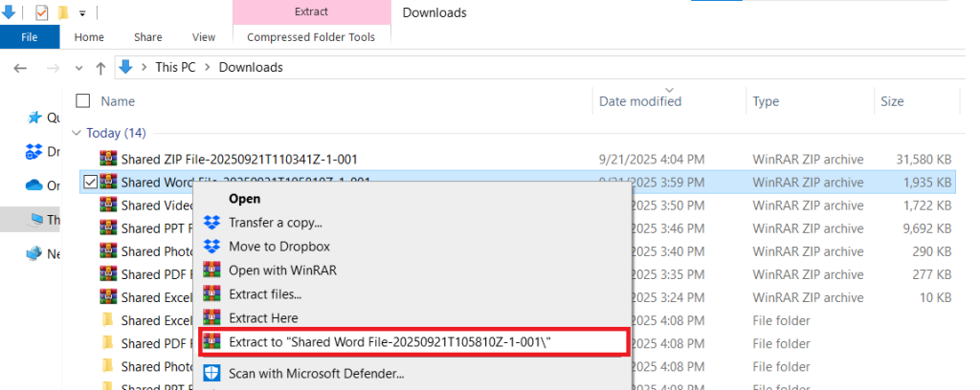The height and width of the screenshot is (390, 980).
Task: Choose Extract Here from context menu
Action: [x=263, y=317]
